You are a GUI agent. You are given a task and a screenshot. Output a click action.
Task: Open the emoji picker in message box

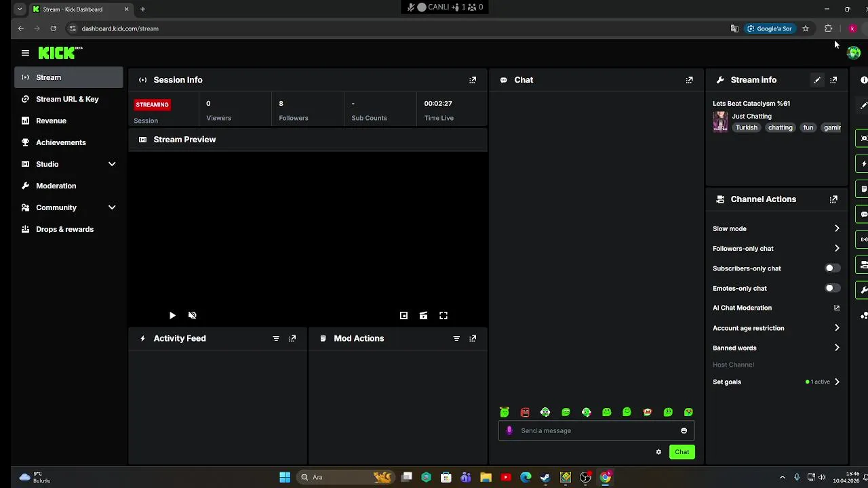click(684, 430)
